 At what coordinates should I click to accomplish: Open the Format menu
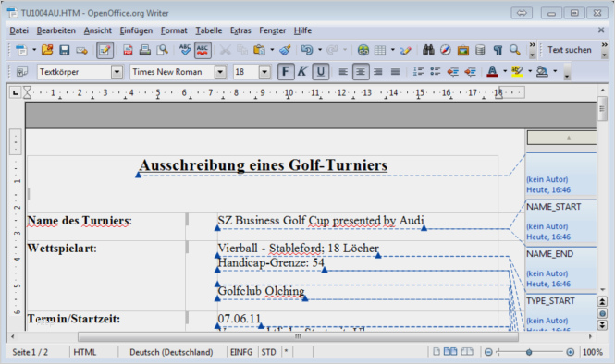[174, 30]
